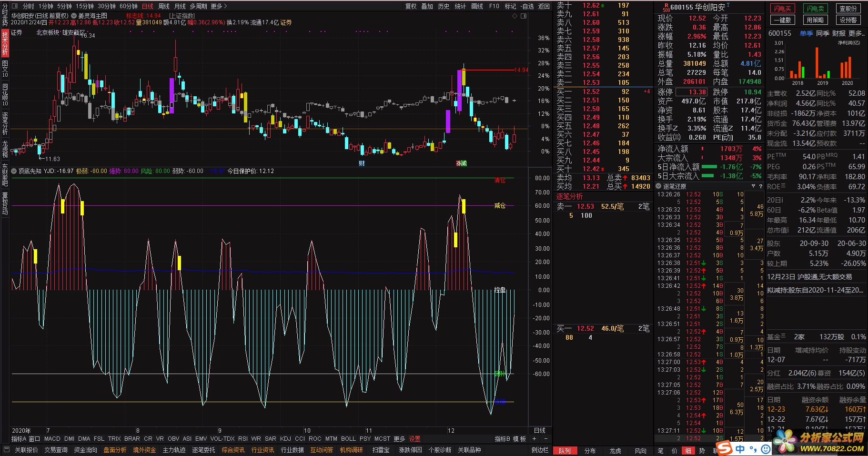The image size is (868, 456).
Task: Open indicator 设置 settings
Action: click(x=415, y=439)
